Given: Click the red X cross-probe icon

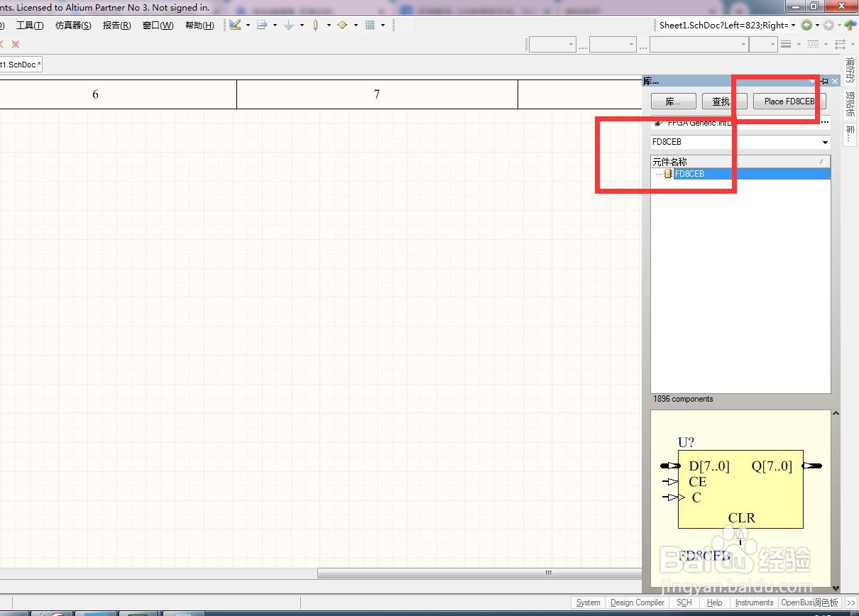Looking at the screenshot, I should tap(16, 44).
